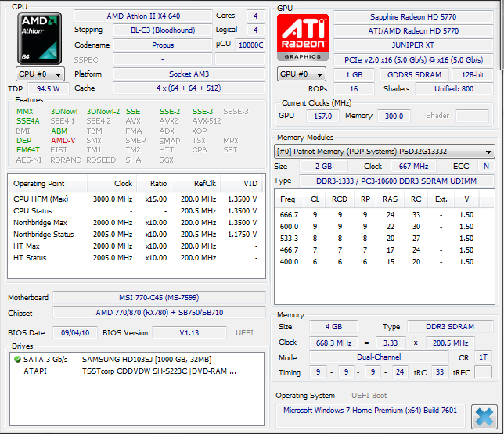This screenshot has height=434, width=504.
Task: Click the AMD Athlon 64 CPU logo
Action: (x=39, y=38)
